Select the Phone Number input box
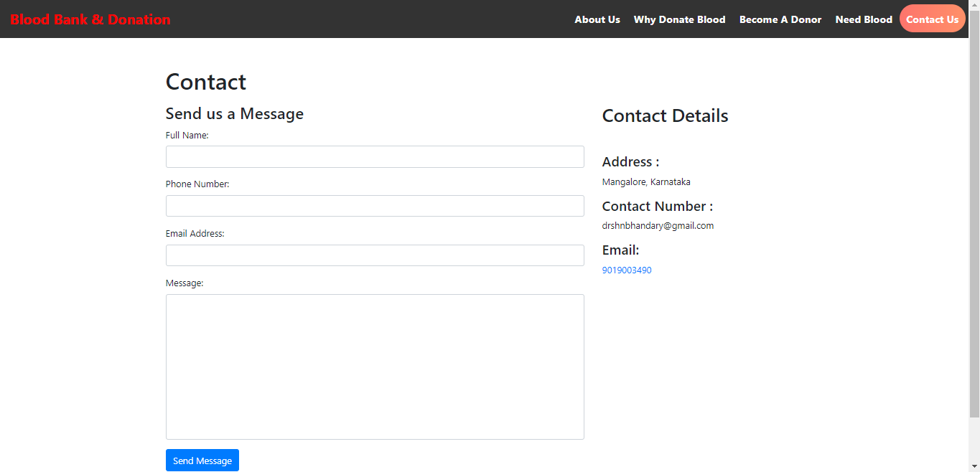980x472 pixels. (x=374, y=206)
